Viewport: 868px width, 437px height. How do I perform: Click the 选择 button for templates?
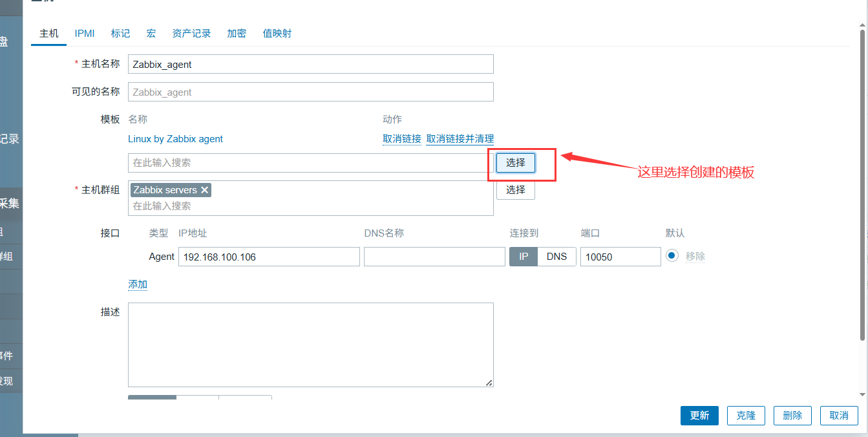(516, 163)
